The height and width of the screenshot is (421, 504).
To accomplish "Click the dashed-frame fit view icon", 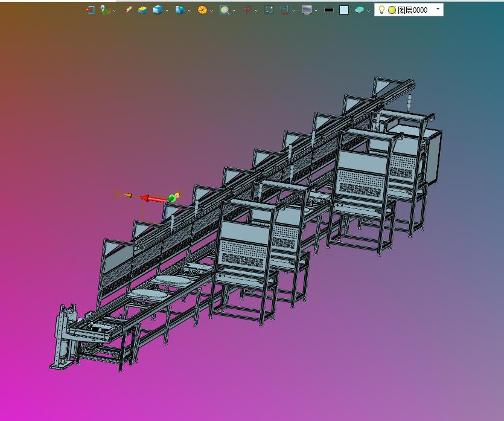I will [x=269, y=10].
